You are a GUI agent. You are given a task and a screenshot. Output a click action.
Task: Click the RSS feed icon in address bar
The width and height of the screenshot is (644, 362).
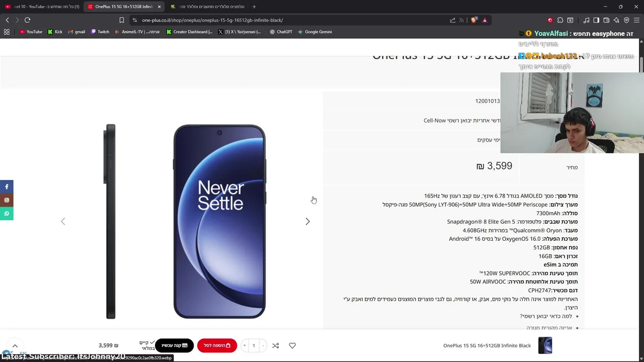461,20
